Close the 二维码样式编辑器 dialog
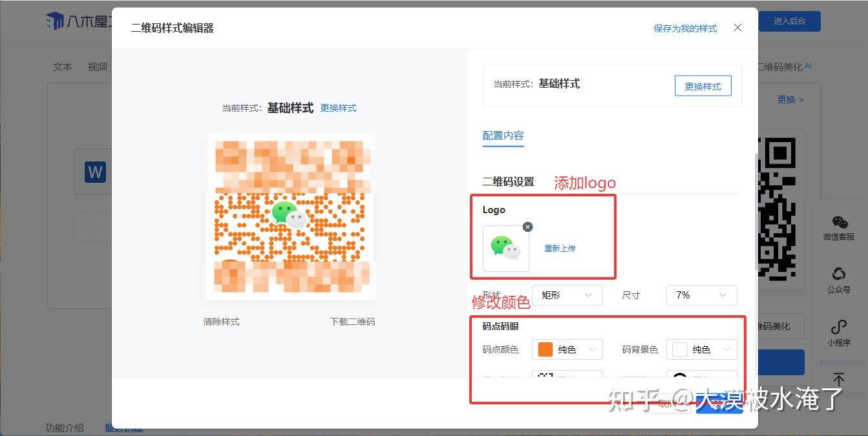Image resolution: width=868 pixels, height=436 pixels. tap(738, 28)
